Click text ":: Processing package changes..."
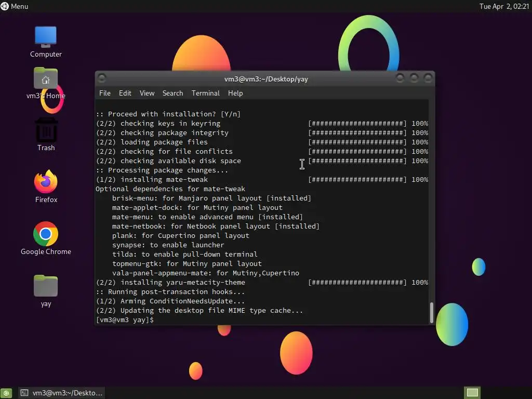532x399 pixels. [x=162, y=170]
